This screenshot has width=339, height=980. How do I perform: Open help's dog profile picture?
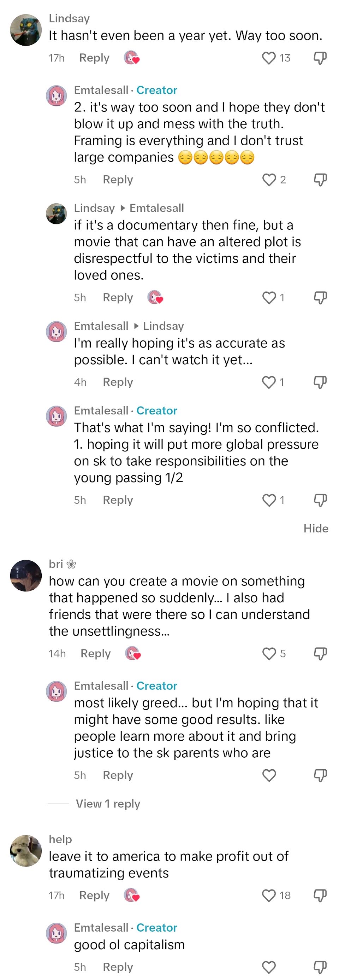coord(26,851)
